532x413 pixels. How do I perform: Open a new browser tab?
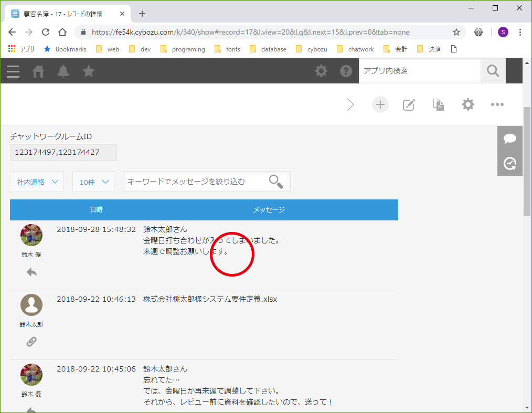142,14
